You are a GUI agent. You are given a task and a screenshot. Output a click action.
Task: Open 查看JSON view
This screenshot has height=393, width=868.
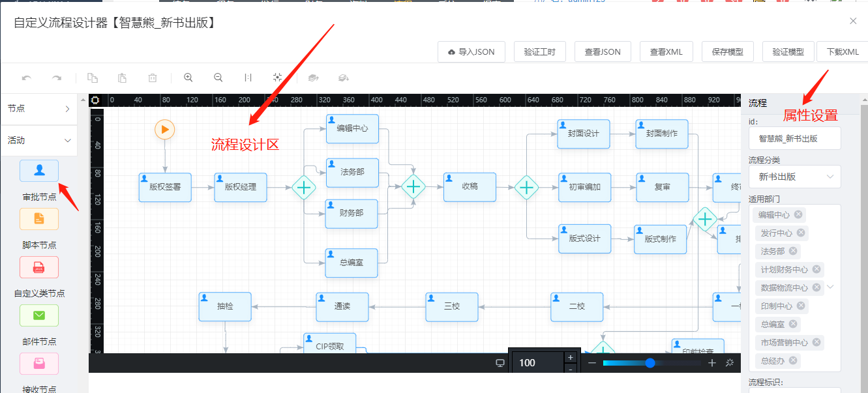603,52
